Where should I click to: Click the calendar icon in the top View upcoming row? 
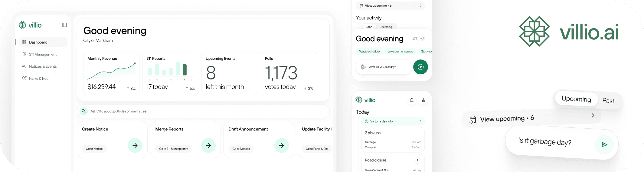pos(361,5)
